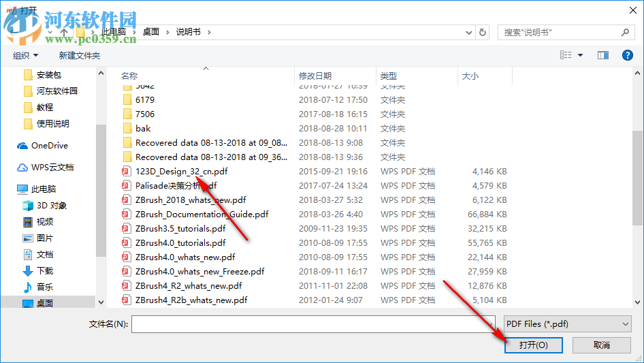Select the bak folder
Image resolution: width=644 pixels, height=363 pixels.
pyautogui.click(x=143, y=129)
